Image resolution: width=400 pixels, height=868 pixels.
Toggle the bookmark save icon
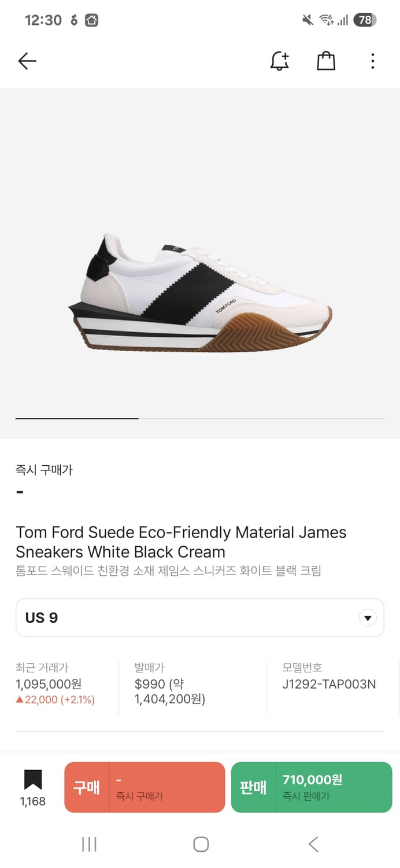pyautogui.click(x=33, y=781)
